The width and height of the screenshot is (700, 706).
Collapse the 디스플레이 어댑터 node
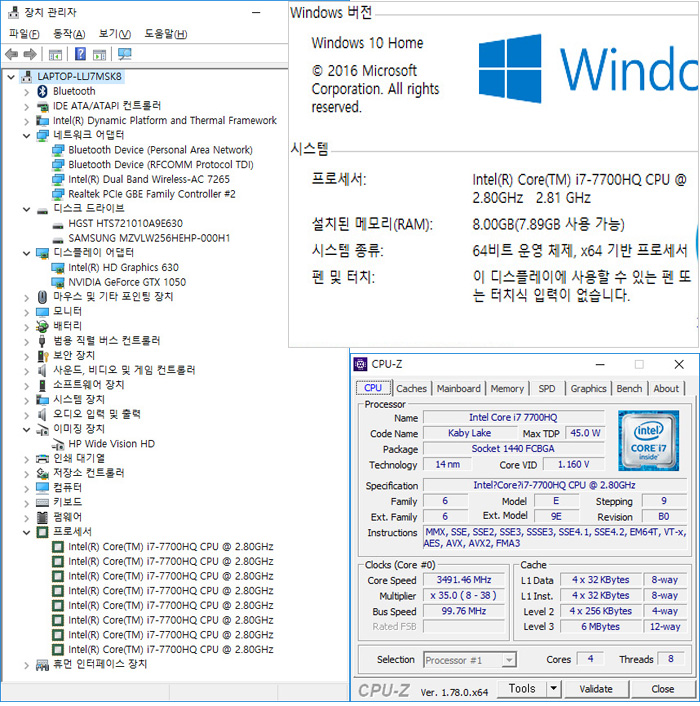tap(27, 253)
